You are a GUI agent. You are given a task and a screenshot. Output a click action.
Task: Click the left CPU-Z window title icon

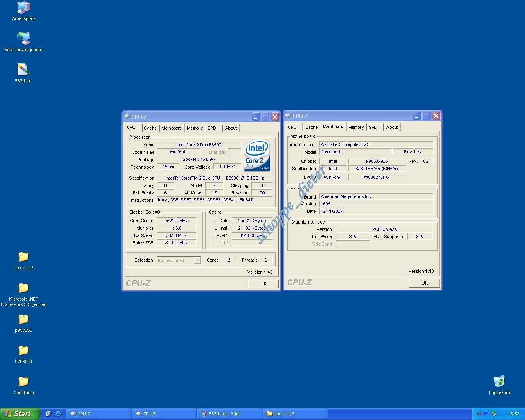(127, 116)
